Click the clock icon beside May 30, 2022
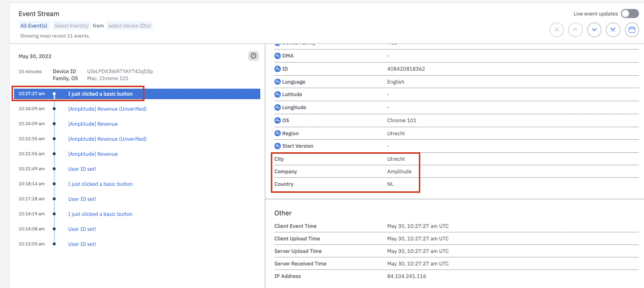 pos(253,56)
